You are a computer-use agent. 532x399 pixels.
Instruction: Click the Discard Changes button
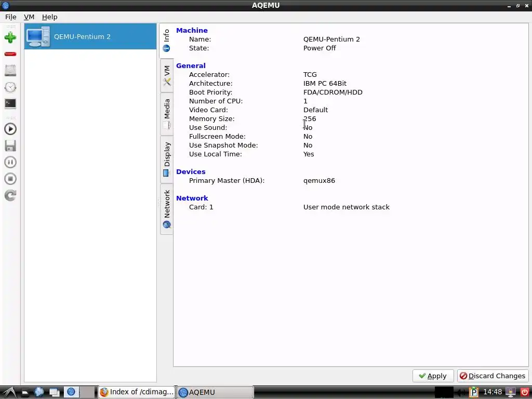(x=493, y=376)
